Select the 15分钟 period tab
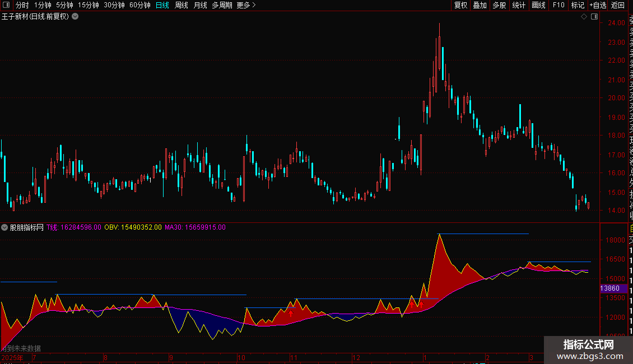The image size is (633, 364). (x=89, y=5)
